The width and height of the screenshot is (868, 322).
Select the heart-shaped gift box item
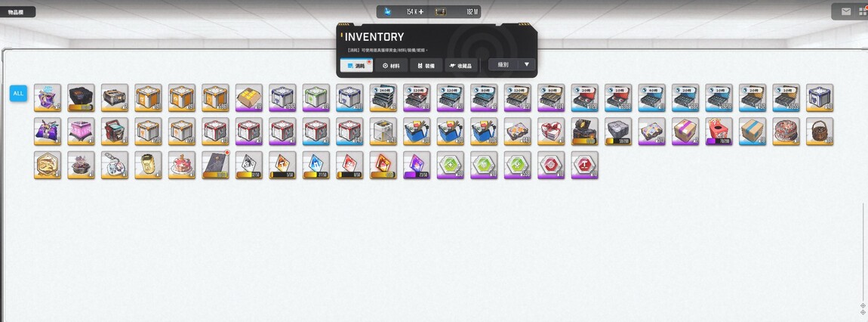click(551, 132)
